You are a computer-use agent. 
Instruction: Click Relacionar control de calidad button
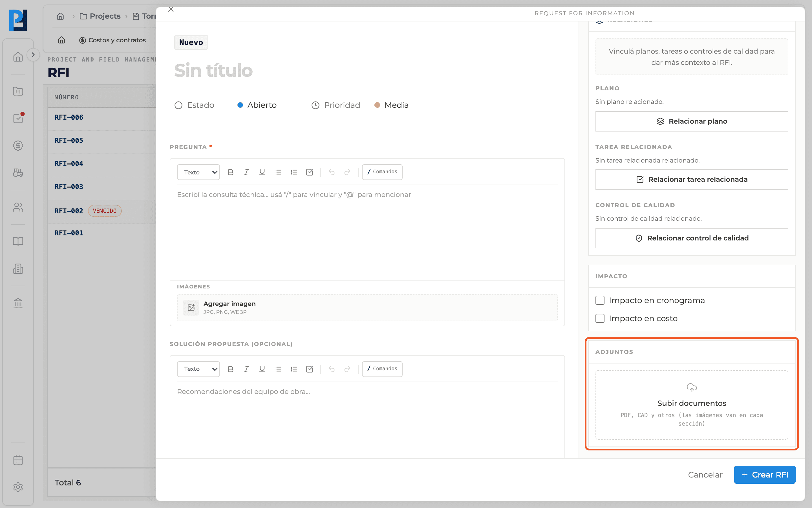point(692,238)
